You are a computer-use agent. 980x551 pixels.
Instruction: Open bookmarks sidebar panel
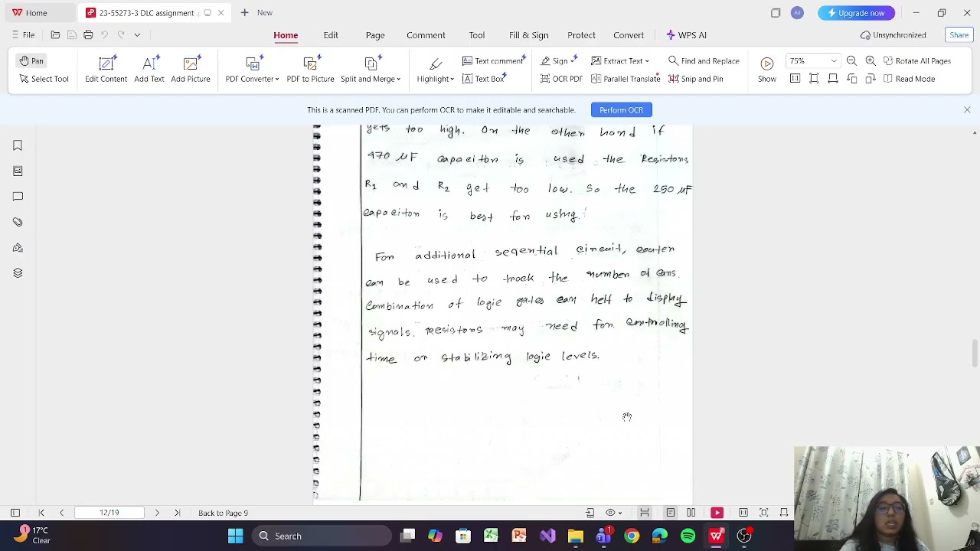pos(18,145)
